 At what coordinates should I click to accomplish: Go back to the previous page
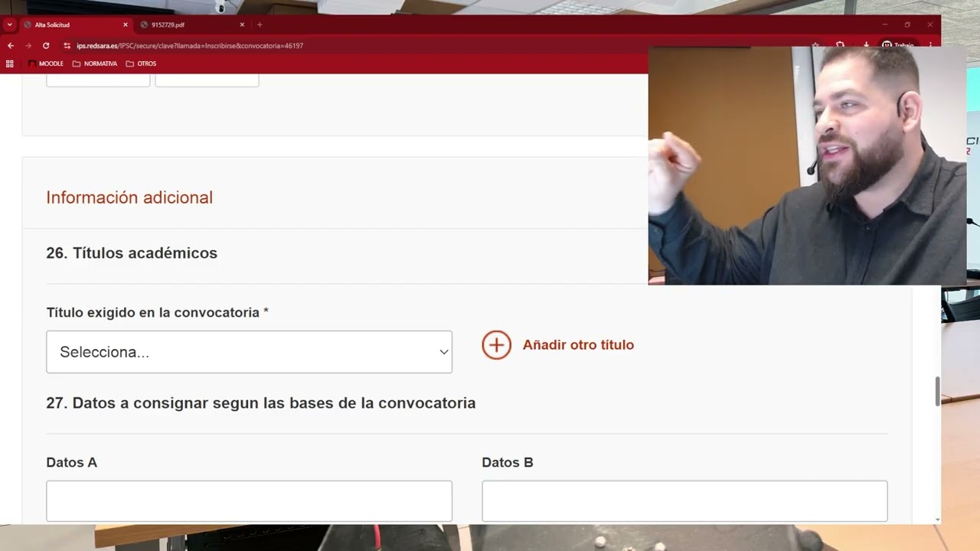click(11, 46)
